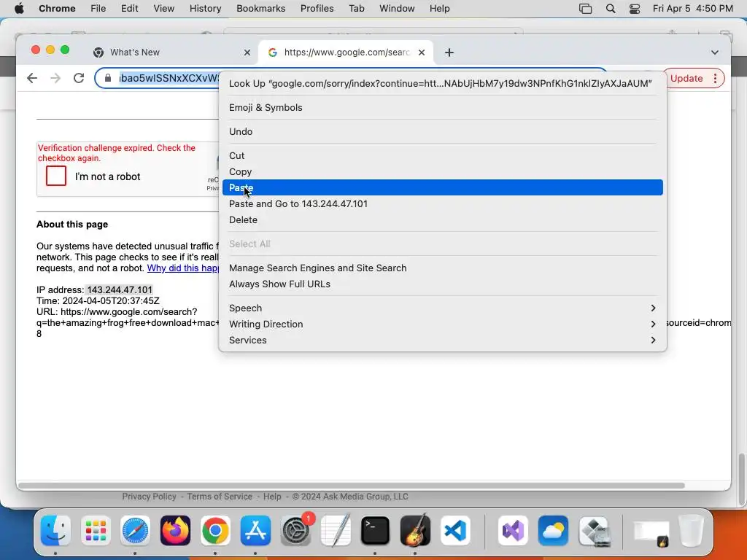Screen dimensions: 747x560
Task: Open the cloud weather app in the Dock
Action: tap(553, 531)
